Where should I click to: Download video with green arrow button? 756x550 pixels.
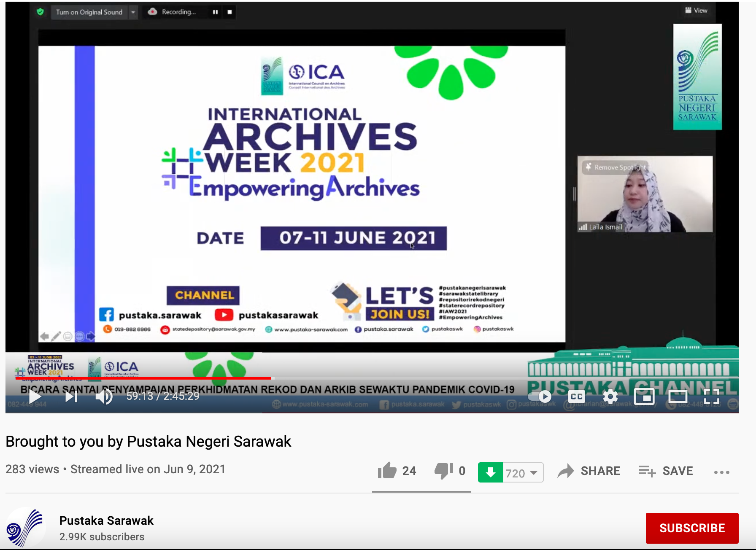tap(490, 472)
